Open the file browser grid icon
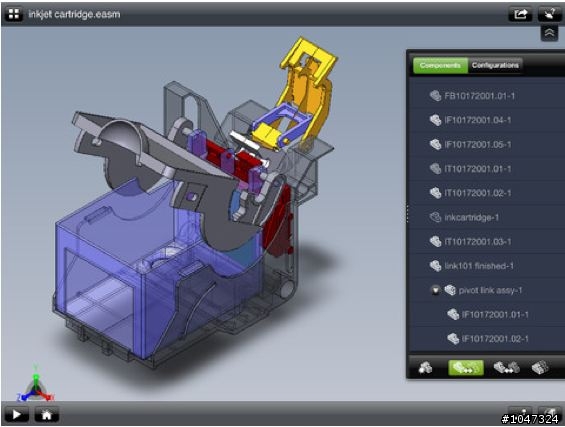 coord(14,14)
